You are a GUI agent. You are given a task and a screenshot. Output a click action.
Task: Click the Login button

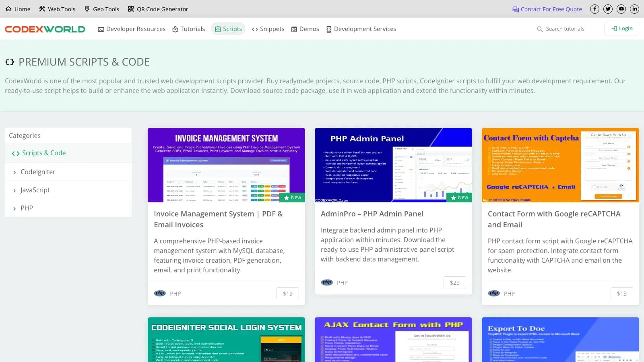(621, 29)
